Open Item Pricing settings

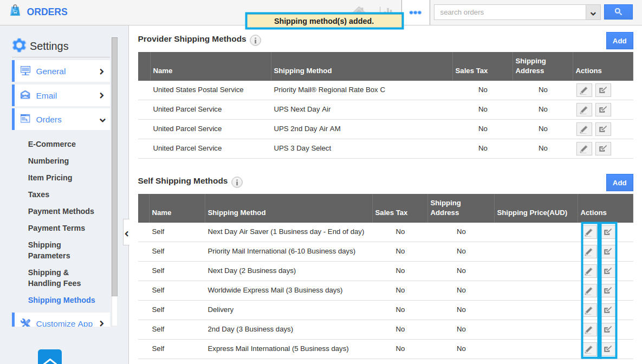pos(50,178)
